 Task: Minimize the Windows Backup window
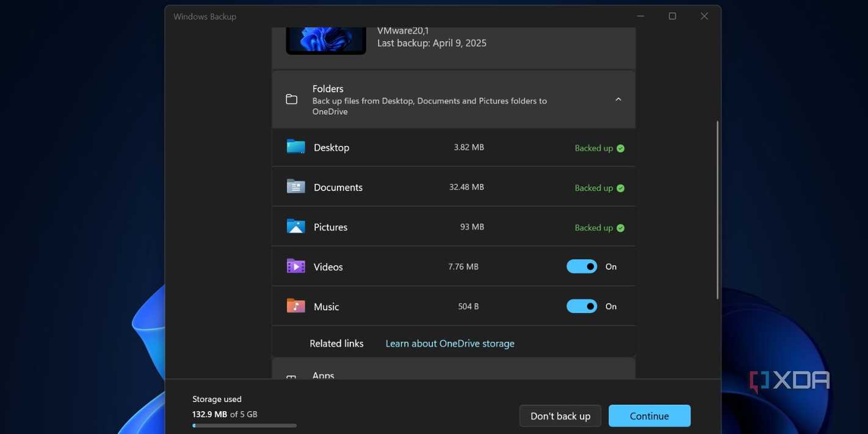[640, 16]
